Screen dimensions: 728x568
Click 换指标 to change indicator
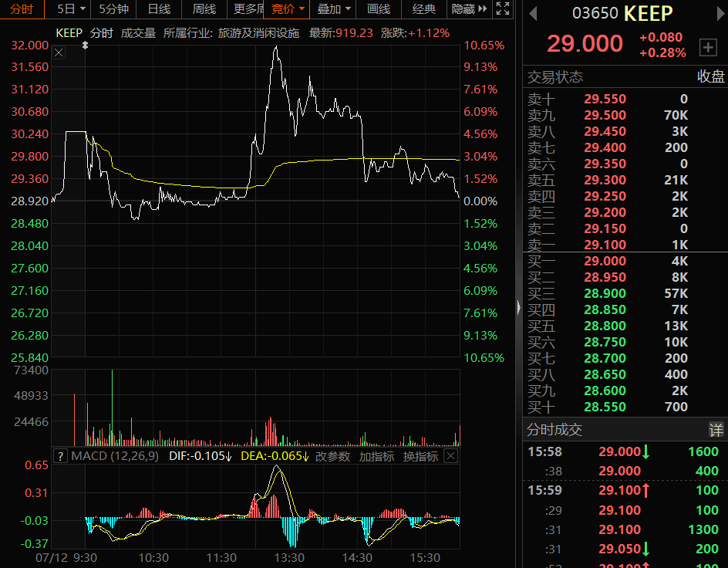(420, 456)
